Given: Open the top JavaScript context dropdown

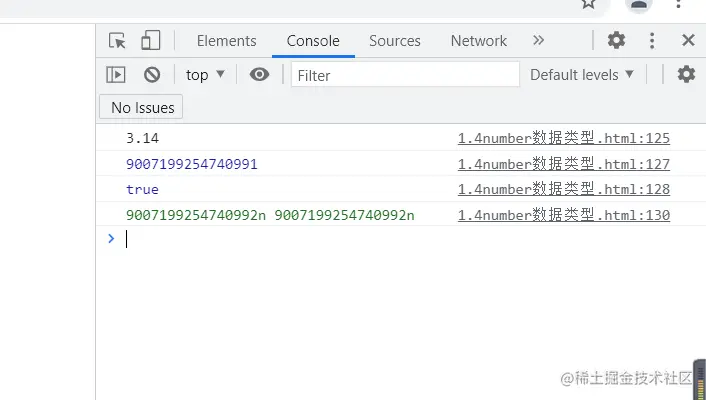Looking at the screenshot, I should 205,75.
